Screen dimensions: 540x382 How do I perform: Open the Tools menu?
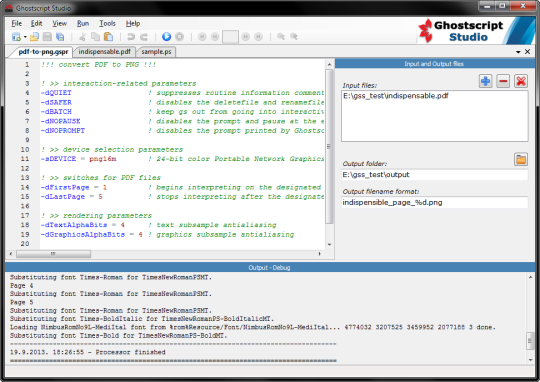tap(107, 23)
